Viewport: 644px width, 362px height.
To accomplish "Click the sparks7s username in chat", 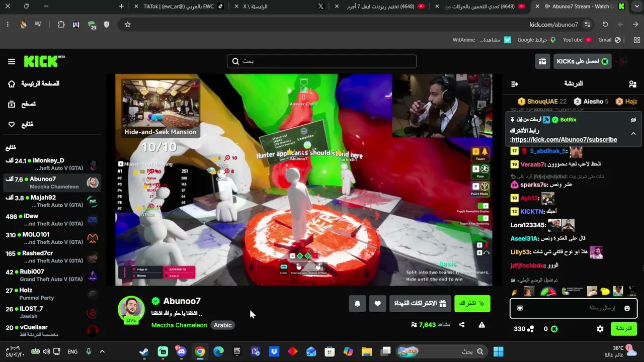I will 534,185.
